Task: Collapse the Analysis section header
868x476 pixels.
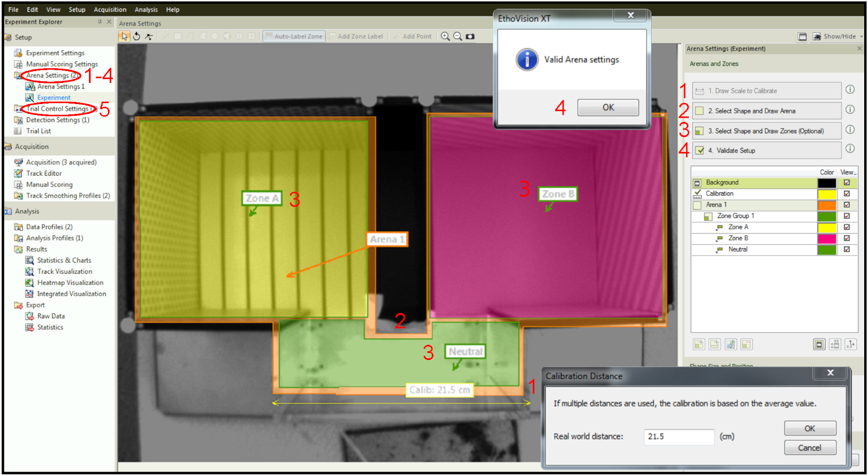Action: pos(59,211)
